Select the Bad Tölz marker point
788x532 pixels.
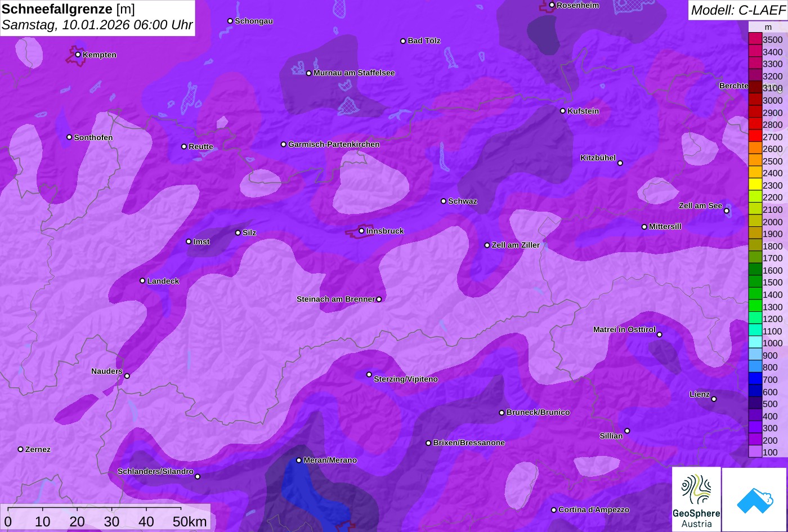403,41
